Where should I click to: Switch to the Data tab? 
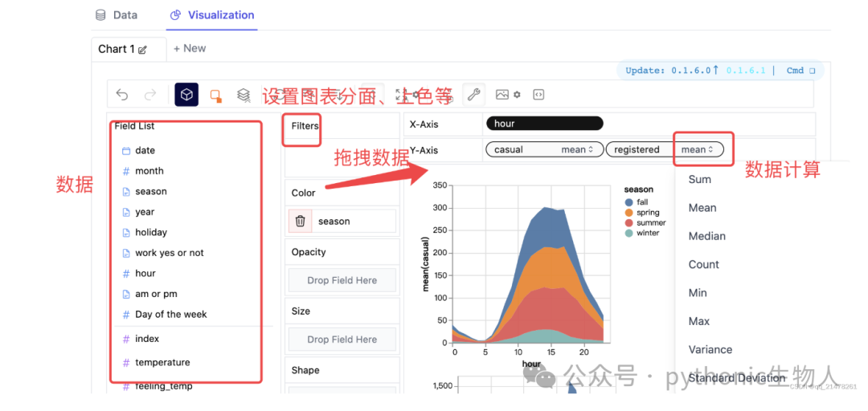117,15
